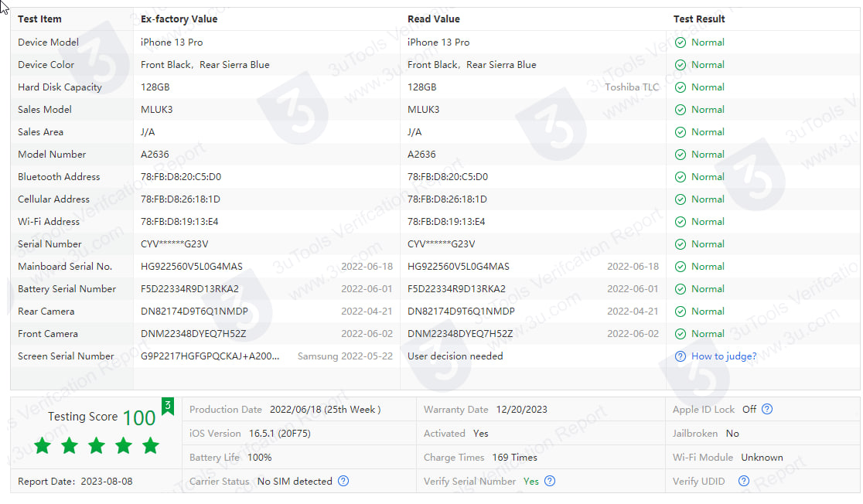Click the Wi-Fi Module "Unknown" value
Image resolution: width=863 pixels, height=504 pixels.
click(x=762, y=457)
